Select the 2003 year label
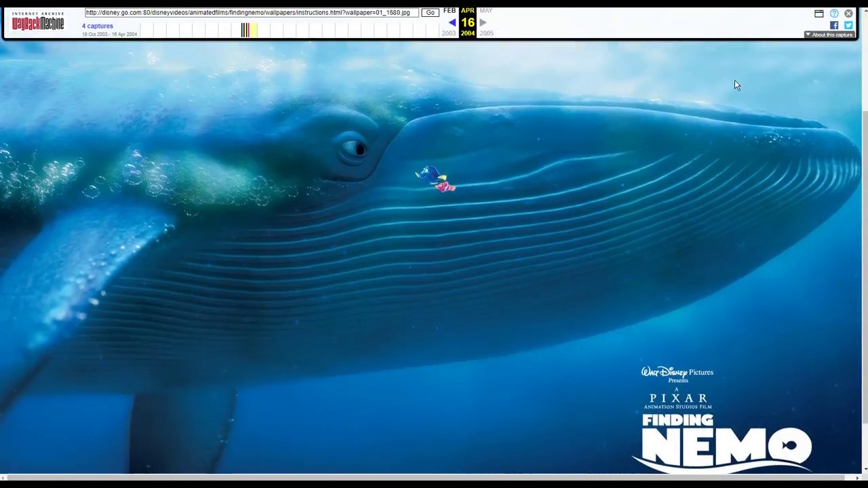The height and width of the screenshot is (488, 868). click(x=449, y=33)
